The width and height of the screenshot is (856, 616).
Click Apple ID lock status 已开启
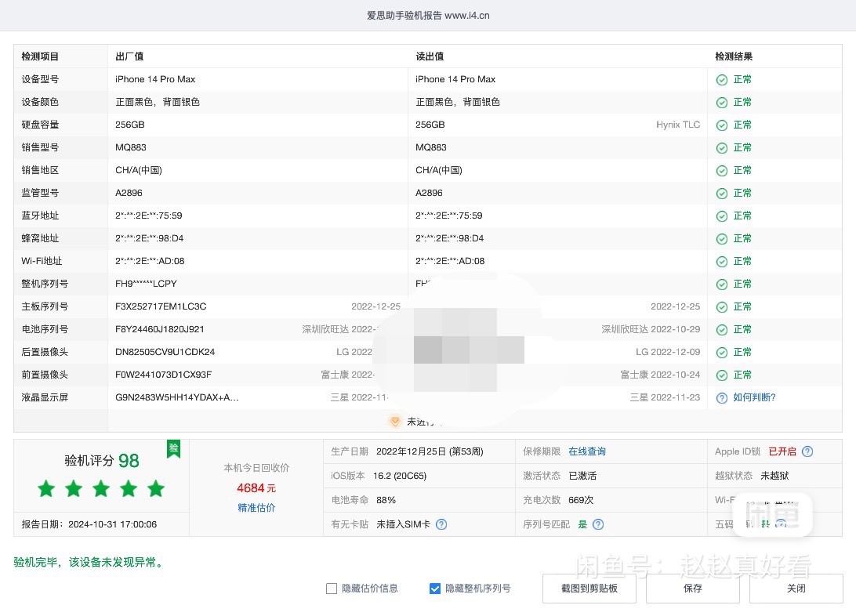tap(782, 451)
